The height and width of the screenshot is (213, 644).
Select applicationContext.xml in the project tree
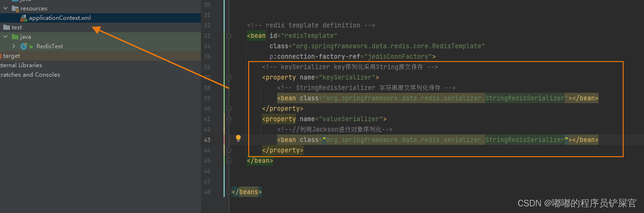click(60, 18)
